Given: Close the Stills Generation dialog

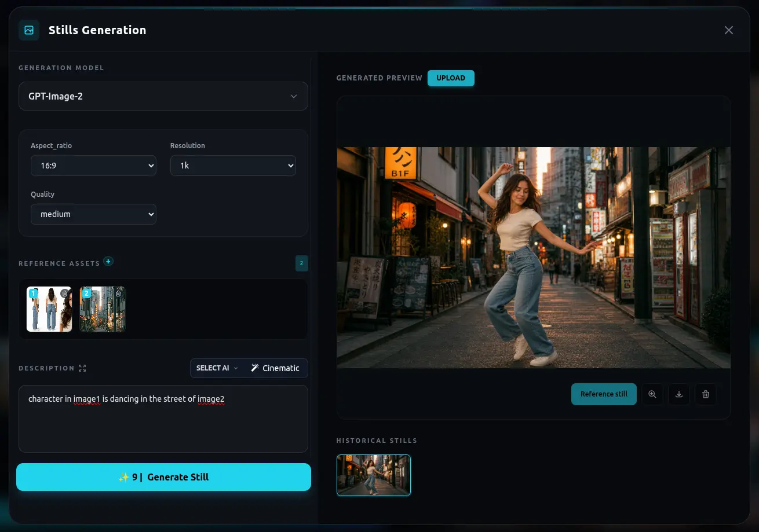Looking at the screenshot, I should point(729,30).
